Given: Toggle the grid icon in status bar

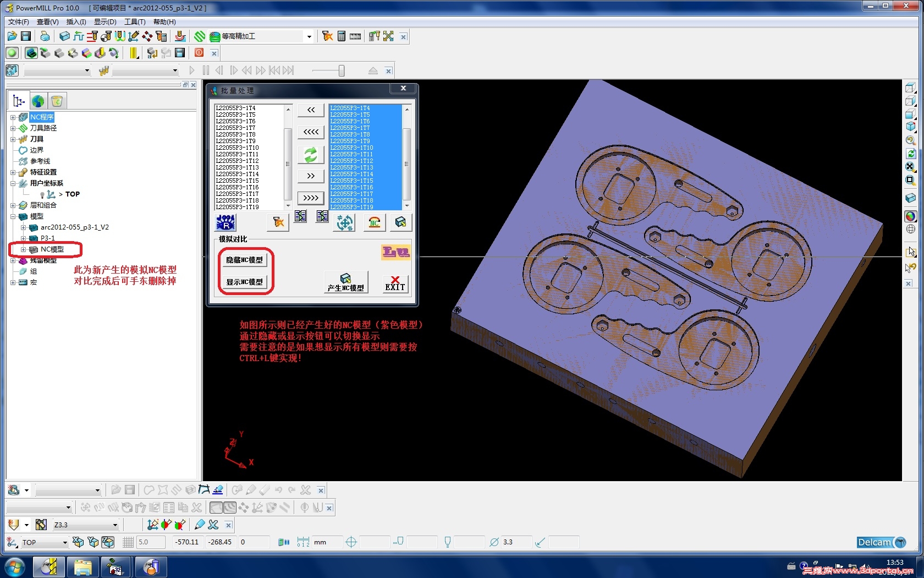Looking at the screenshot, I should tap(128, 542).
